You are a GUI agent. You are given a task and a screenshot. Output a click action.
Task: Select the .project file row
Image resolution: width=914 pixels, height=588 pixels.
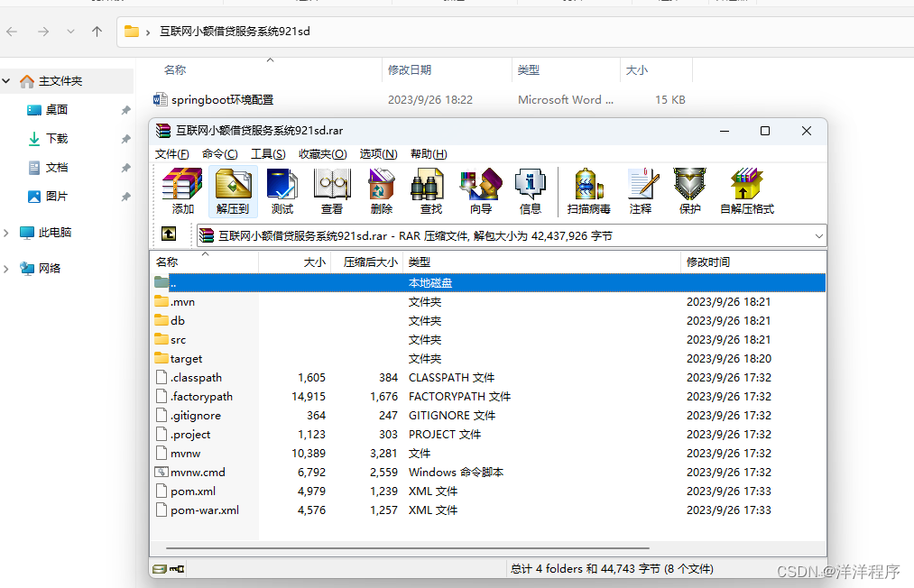click(x=488, y=434)
